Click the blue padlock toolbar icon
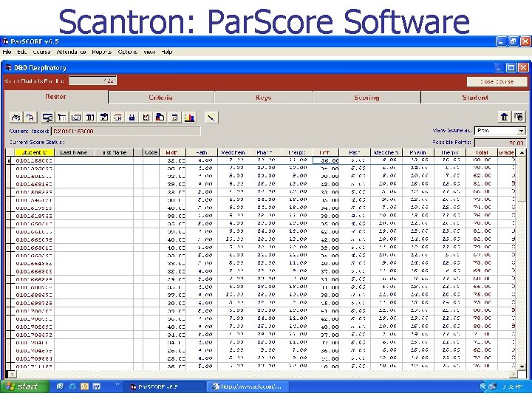This screenshot has height=399, width=532. (x=132, y=117)
